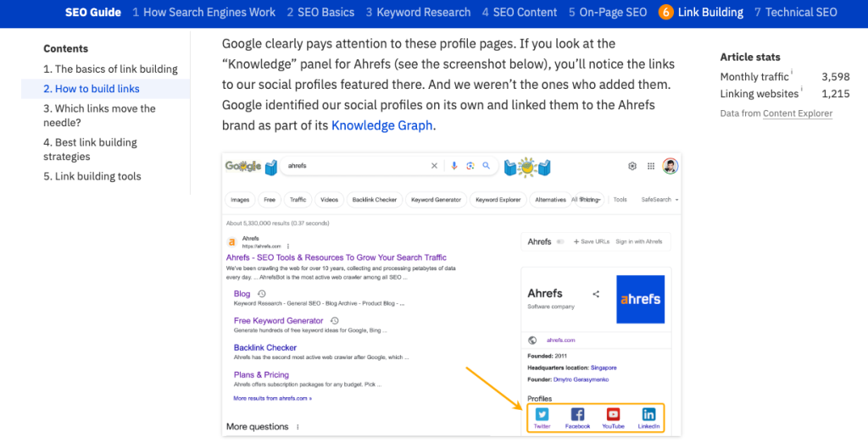Select the Videos filter chip
The height and width of the screenshot is (448, 868).
coord(330,200)
